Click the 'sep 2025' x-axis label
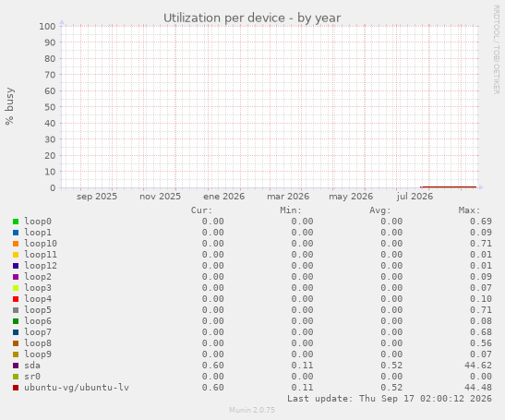Viewport: 505px width, 420px height. click(97, 197)
